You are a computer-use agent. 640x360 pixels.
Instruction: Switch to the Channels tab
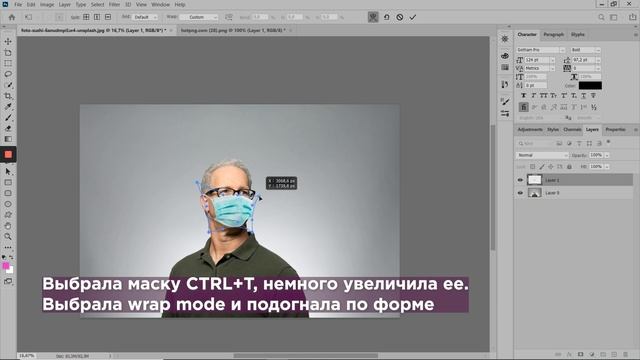[x=572, y=129]
